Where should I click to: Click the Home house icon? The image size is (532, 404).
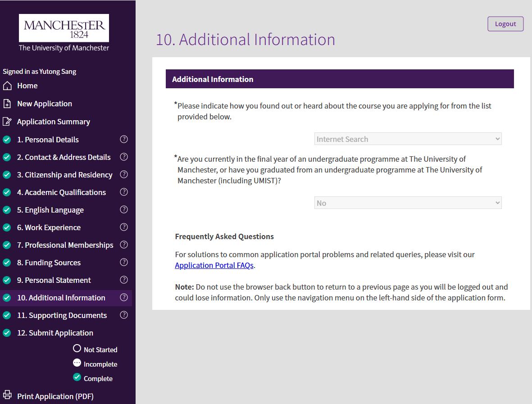click(7, 86)
